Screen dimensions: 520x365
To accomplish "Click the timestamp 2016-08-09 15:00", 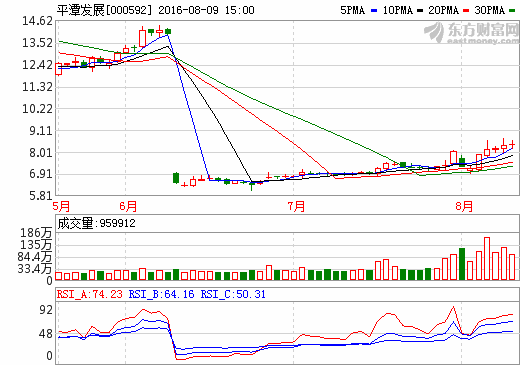I will (206, 10).
